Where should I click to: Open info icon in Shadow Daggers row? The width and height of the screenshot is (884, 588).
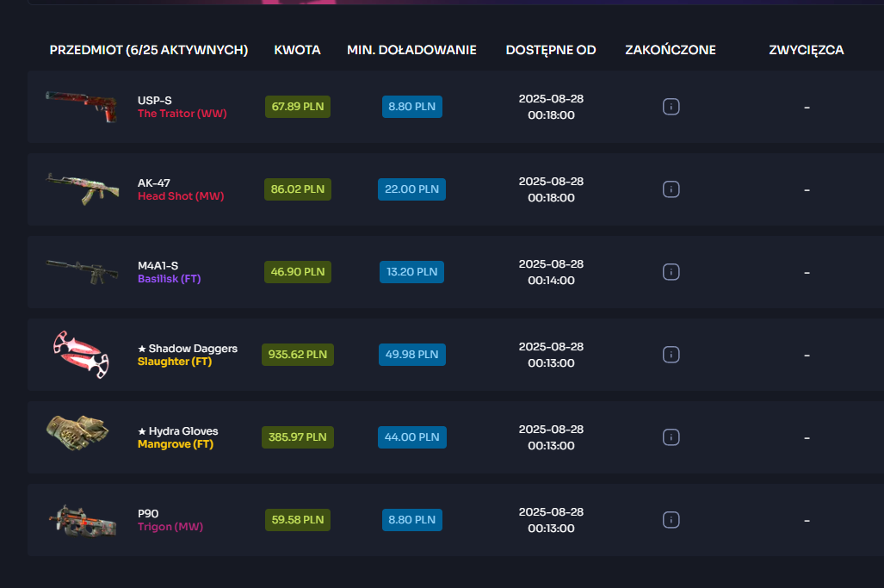click(x=671, y=355)
